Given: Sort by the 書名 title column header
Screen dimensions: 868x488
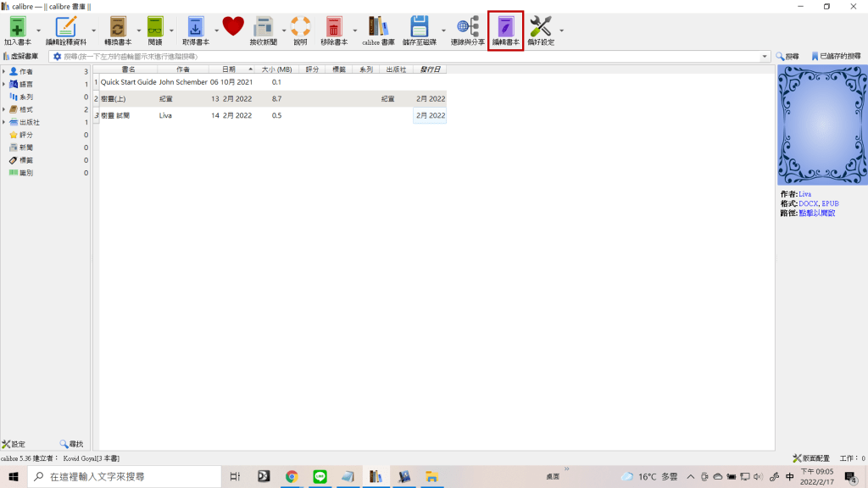Looking at the screenshot, I should pyautogui.click(x=129, y=69).
